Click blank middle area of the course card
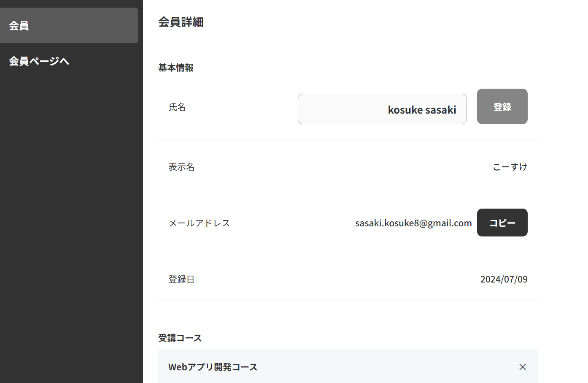Image resolution: width=588 pixels, height=383 pixels. pyautogui.click(x=380, y=367)
